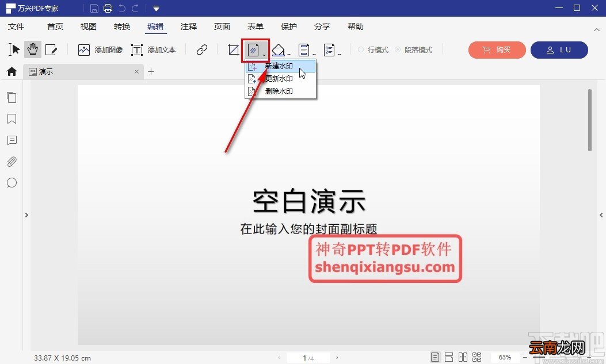
Task: Expand the background tool dropdown arrow
Action: (x=289, y=55)
